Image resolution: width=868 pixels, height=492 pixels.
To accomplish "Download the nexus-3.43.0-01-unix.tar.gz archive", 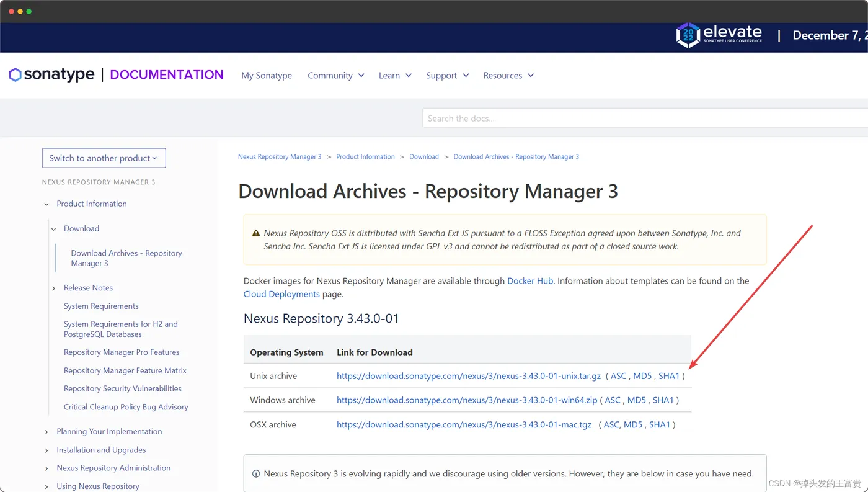I will pos(469,376).
